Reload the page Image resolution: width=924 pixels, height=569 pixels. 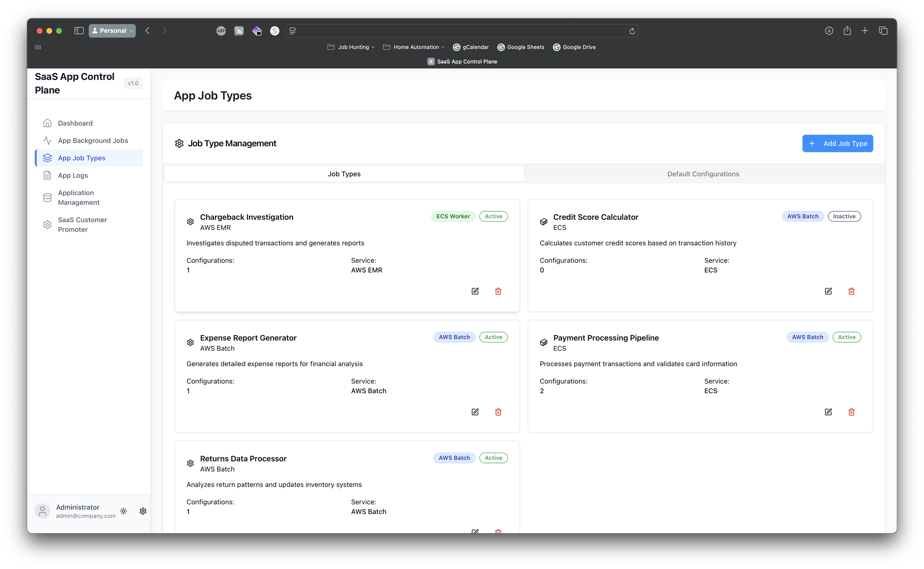coord(632,31)
